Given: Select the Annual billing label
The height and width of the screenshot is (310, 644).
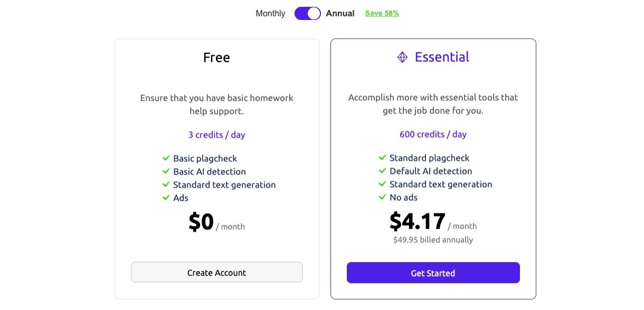Looking at the screenshot, I should 340,14.
